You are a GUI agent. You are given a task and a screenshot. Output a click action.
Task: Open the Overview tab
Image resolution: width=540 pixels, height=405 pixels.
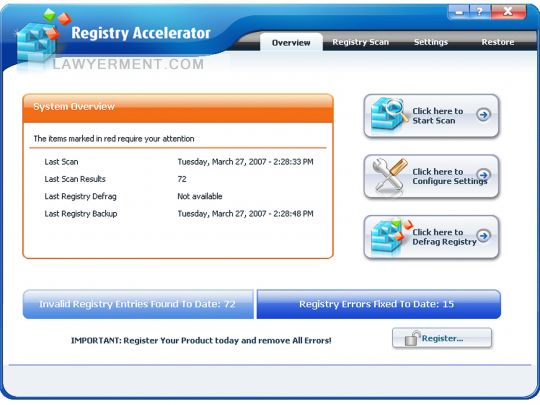click(291, 42)
